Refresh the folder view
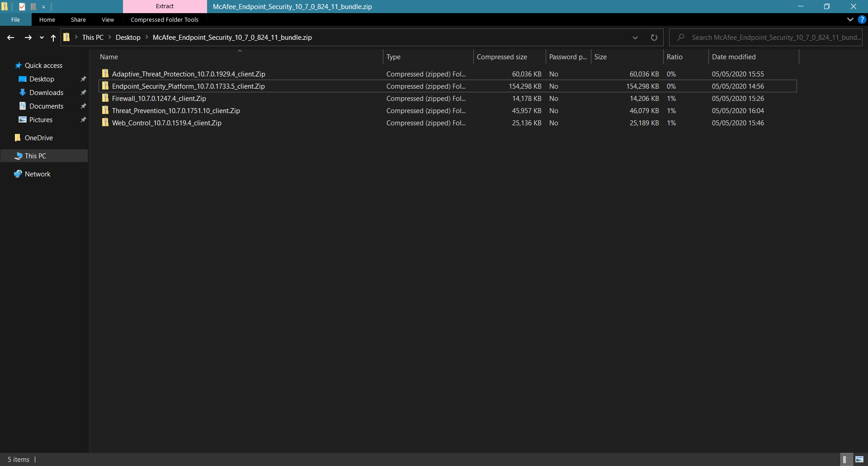The width and height of the screenshot is (868, 466). (x=654, y=38)
